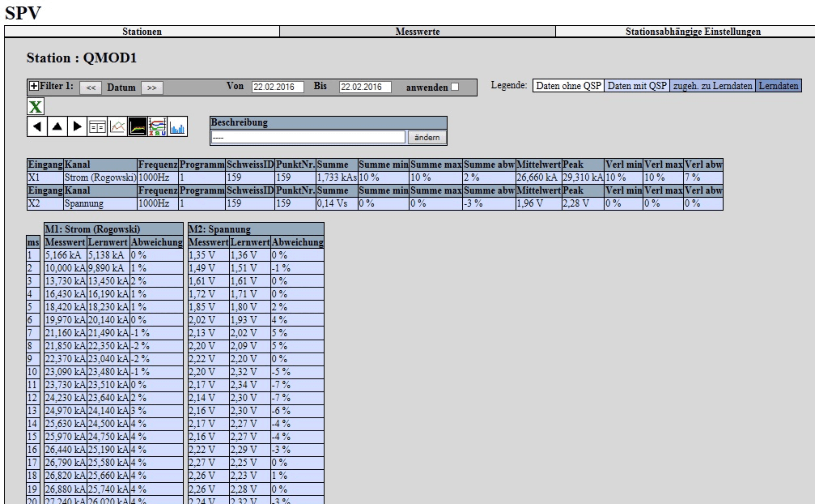Export data with the green Excel icon
This screenshot has width=815, height=504.
35,107
